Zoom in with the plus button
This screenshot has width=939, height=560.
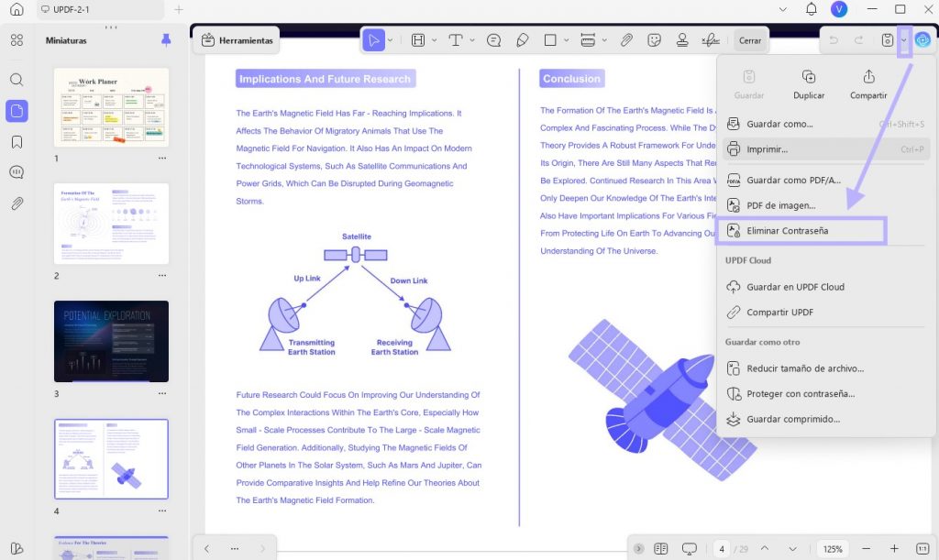point(894,549)
